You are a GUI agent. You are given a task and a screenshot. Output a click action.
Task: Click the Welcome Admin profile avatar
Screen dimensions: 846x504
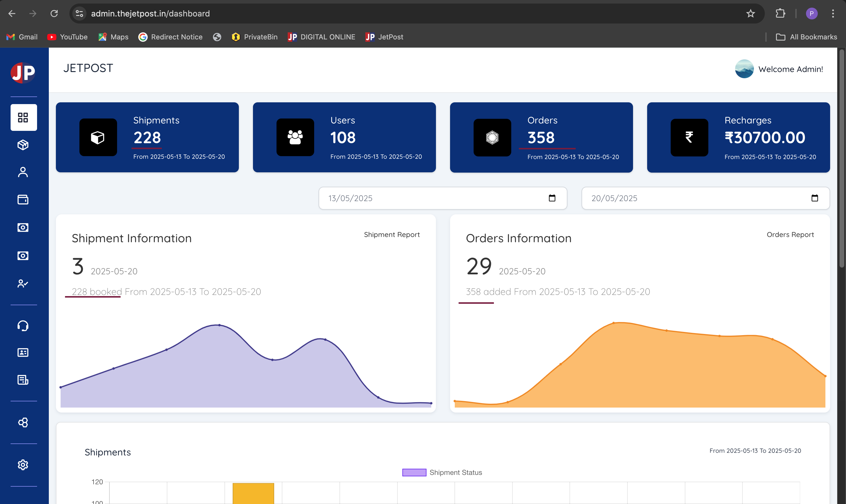(x=745, y=69)
